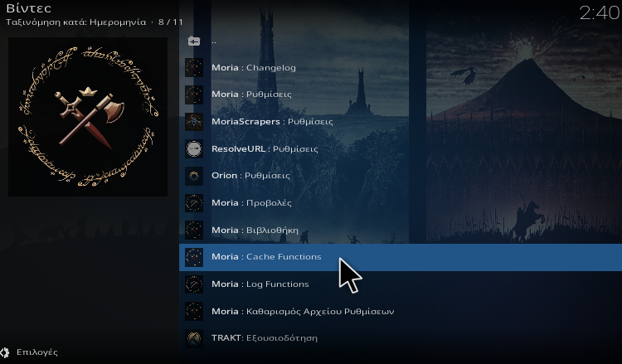Select Orion : Ρυθμίσεις item
The height and width of the screenshot is (364, 622).
click(x=401, y=176)
